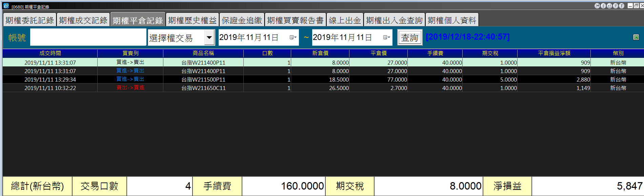Sort by the 口數 column header
This screenshot has width=644, height=196.
click(x=267, y=53)
